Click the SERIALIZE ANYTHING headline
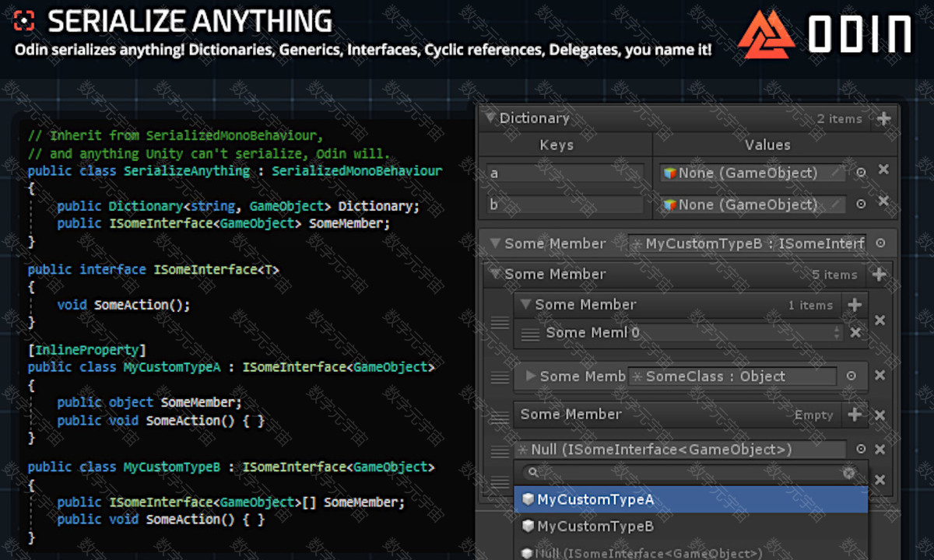This screenshot has height=560, width=934. tap(190, 21)
